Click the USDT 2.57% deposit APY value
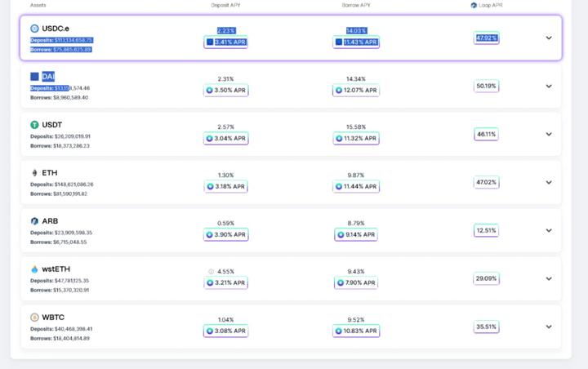Image resolution: width=588 pixels, height=369 pixels. 225,127
